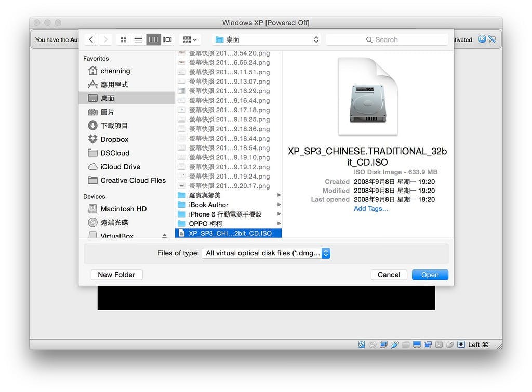Expand the Files of type dropdown
The width and height of the screenshot is (532, 392).
[x=326, y=253]
